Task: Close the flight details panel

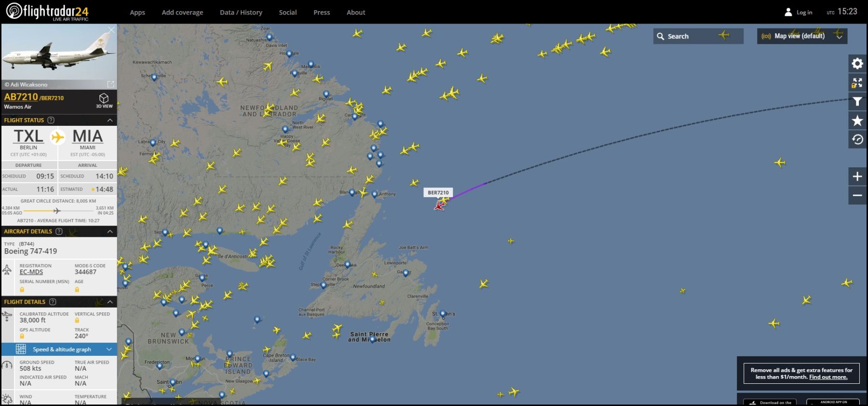Action: coord(111,30)
